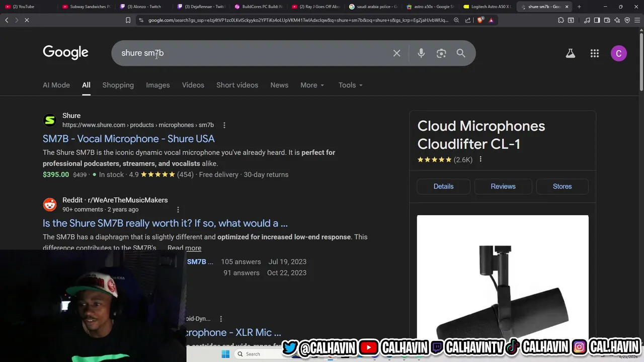The image size is (644, 362).
Task: Switch to the Alonzo - Twitch browser tab
Action: [x=143, y=7]
